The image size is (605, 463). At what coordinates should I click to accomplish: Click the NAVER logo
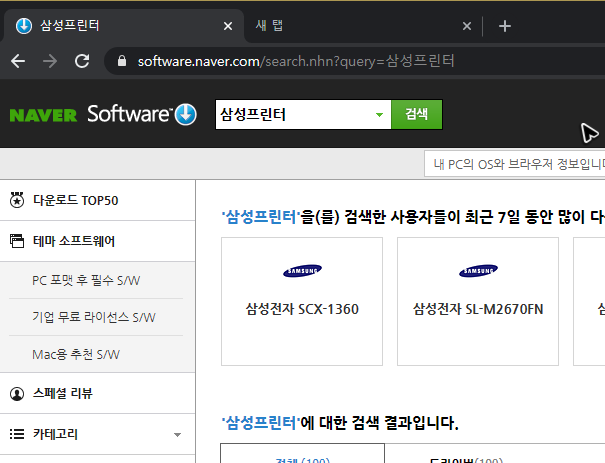(43, 115)
